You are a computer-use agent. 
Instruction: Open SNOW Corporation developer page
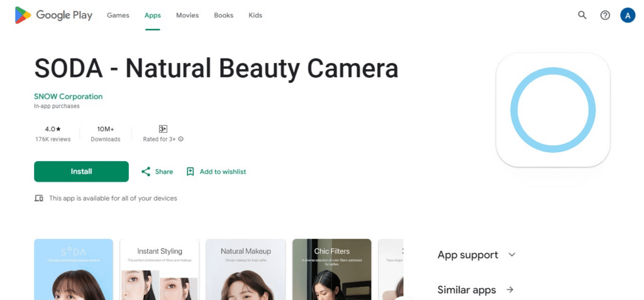(x=68, y=97)
